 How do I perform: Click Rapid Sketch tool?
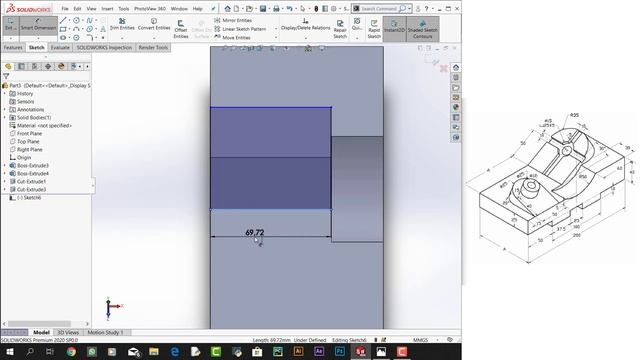(374, 29)
